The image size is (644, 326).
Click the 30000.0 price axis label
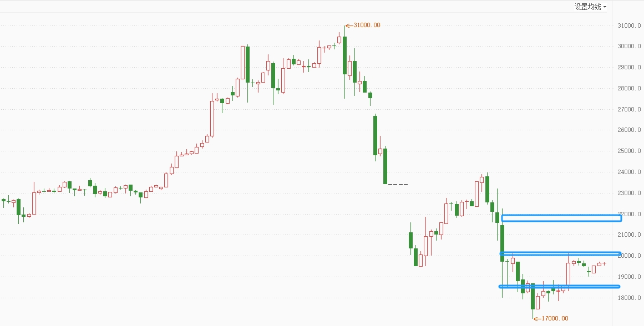click(x=630, y=47)
